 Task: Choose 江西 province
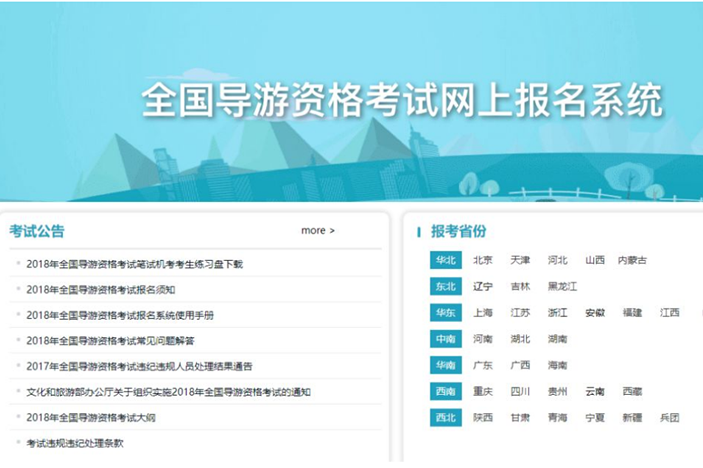click(x=669, y=312)
